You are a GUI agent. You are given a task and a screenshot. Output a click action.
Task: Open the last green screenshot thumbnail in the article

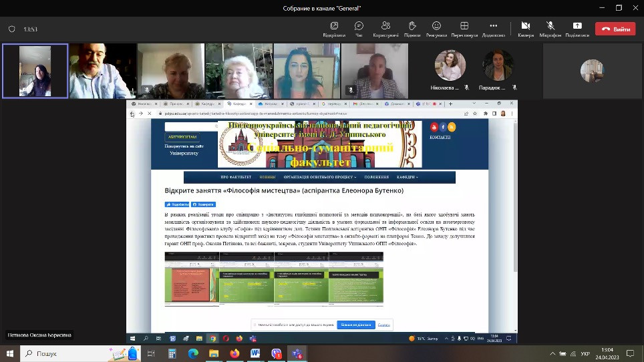(x=356, y=279)
